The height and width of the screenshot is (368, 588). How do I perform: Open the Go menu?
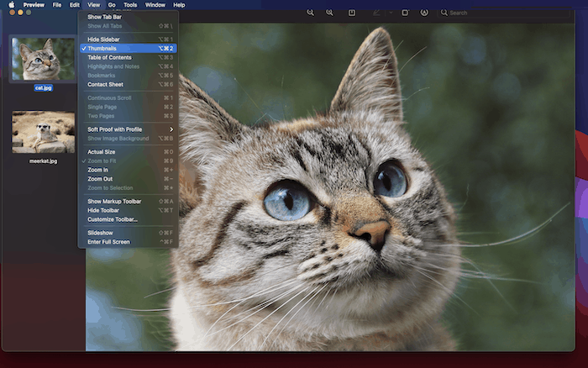tap(112, 5)
